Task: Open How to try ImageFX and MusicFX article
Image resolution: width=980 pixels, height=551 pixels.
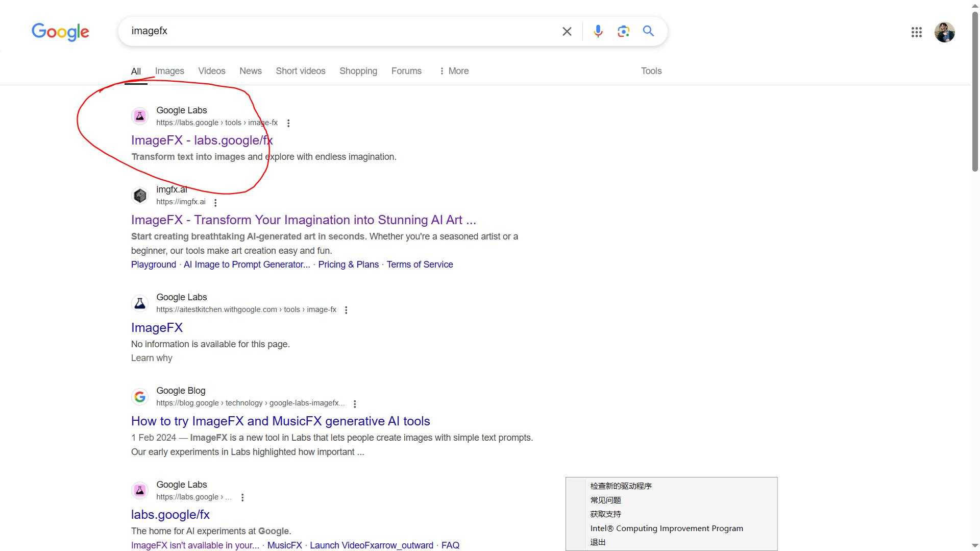Action: 281,421
